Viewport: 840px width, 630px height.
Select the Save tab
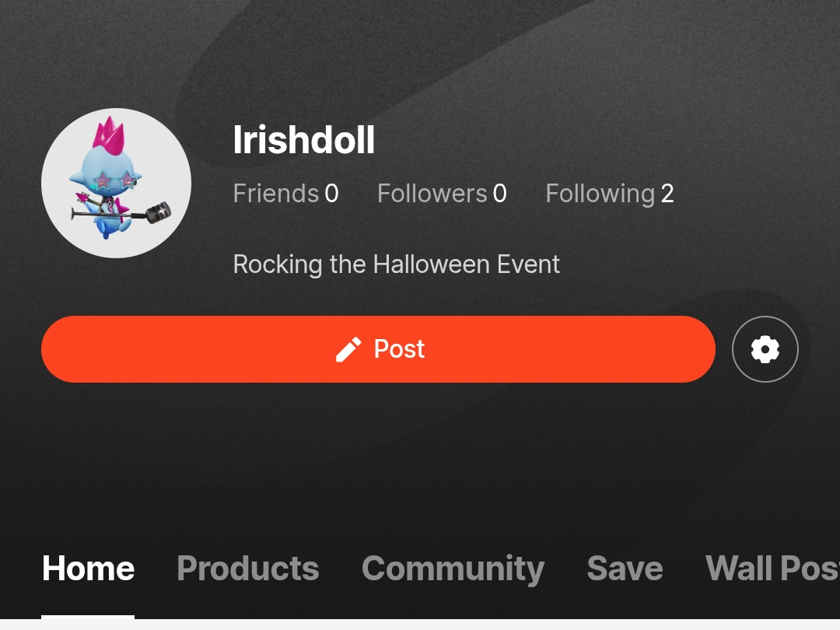point(625,568)
